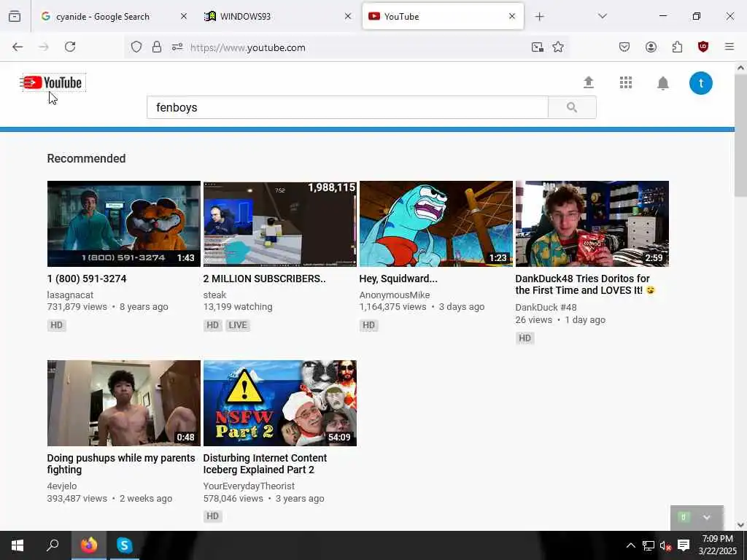Reload the page with the refresh icon
Image resolution: width=747 pixels, height=560 pixels.
click(70, 47)
